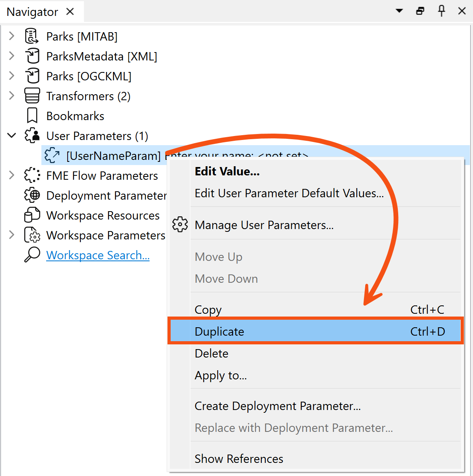This screenshot has height=476, width=473.
Task: Toggle the pin icon to dock the Navigator
Action: (x=442, y=11)
